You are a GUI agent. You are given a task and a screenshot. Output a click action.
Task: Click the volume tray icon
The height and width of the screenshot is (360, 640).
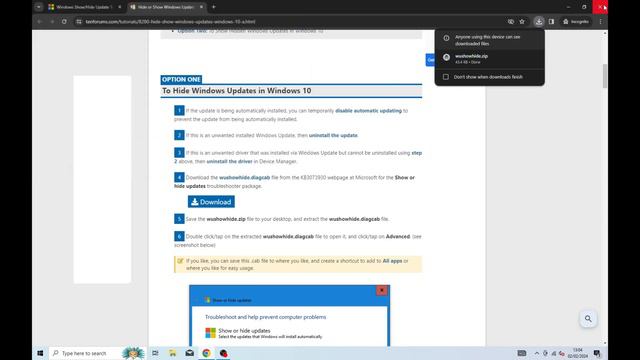point(562,353)
